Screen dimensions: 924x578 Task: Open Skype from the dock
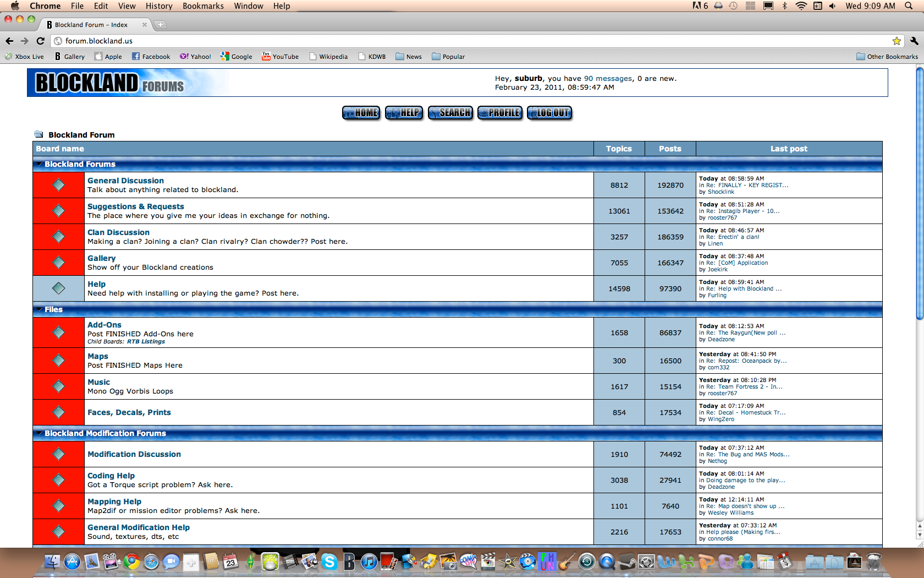[x=329, y=561]
